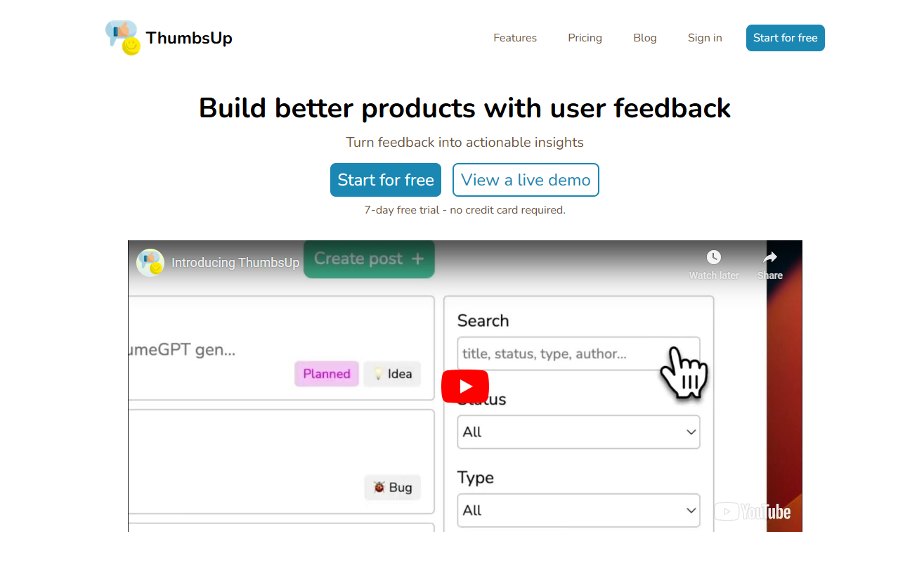The height and width of the screenshot is (567, 924).
Task: Click Sign in link
Action: pyautogui.click(x=705, y=38)
